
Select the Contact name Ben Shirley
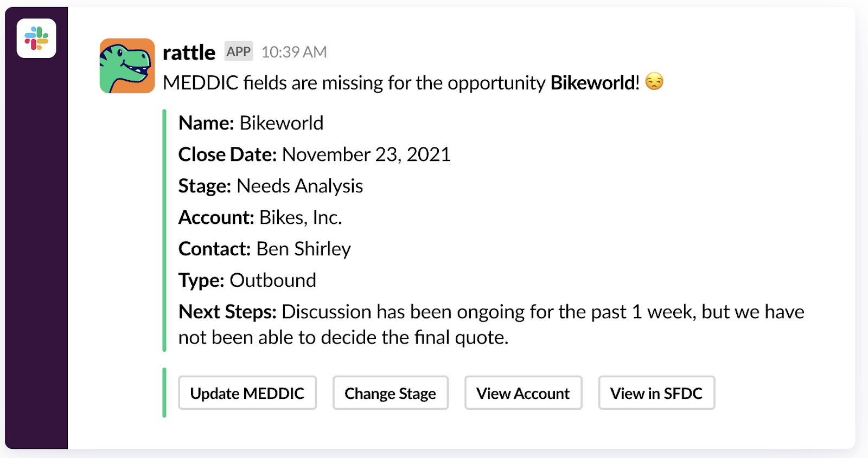pos(303,249)
